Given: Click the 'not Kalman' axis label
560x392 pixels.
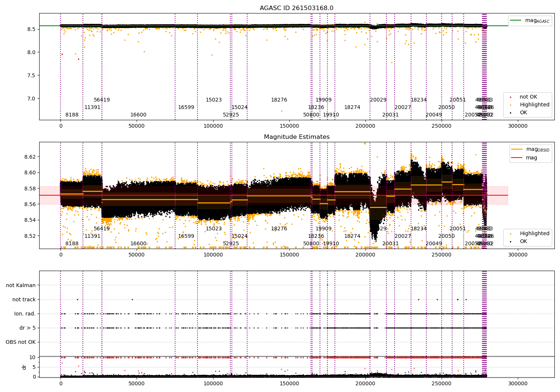Looking at the screenshot, I should tap(21, 285).
